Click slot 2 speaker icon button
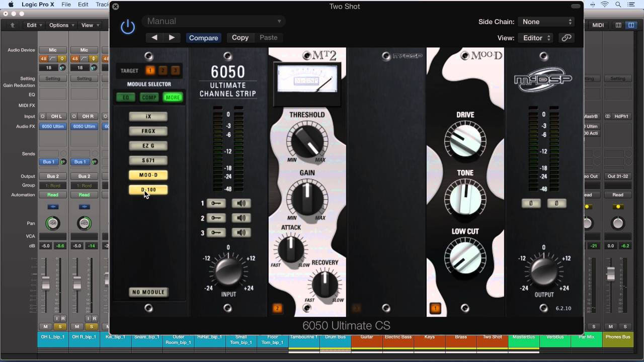The height and width of the screenshot is (362, 644). [241, 218]
